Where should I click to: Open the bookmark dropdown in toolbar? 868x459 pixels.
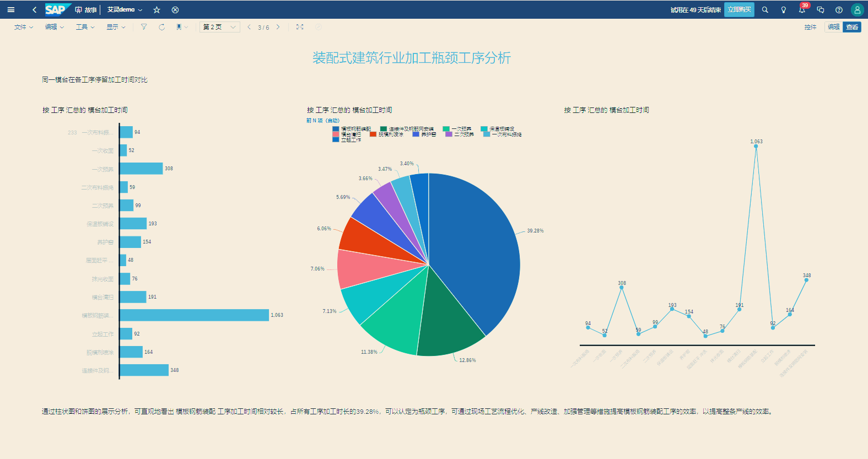point(182,27)
